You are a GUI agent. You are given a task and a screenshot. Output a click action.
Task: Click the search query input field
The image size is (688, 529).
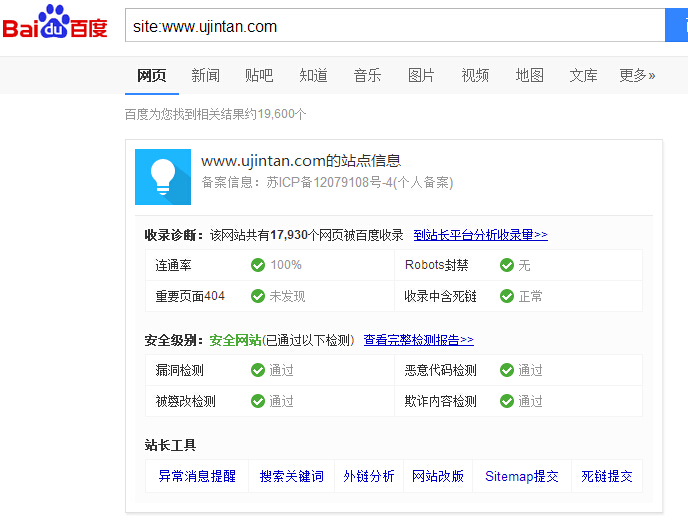pyautogui.click(x=394, y=26)
